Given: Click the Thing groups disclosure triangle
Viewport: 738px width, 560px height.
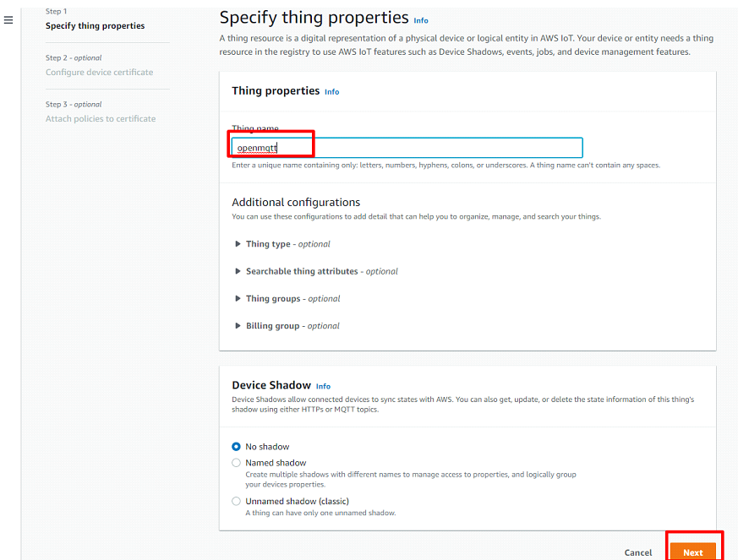Looking at the screenshot, I should point(238,298).
